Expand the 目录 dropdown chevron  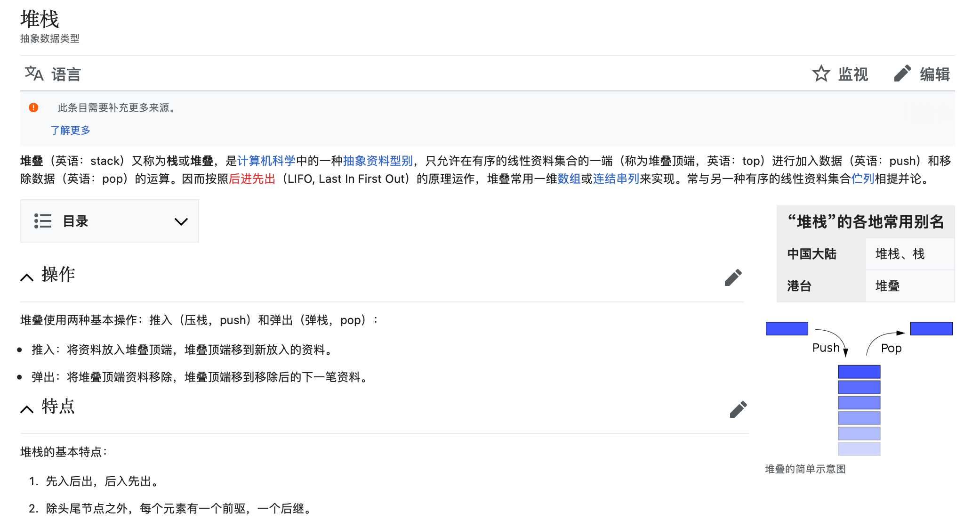pyautogui.click(x=181, y=221)
